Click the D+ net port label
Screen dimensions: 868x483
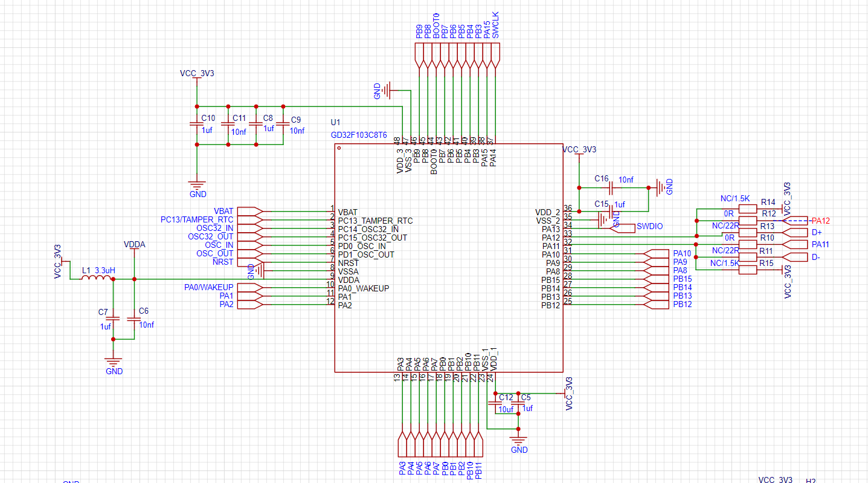click(817, 232)
